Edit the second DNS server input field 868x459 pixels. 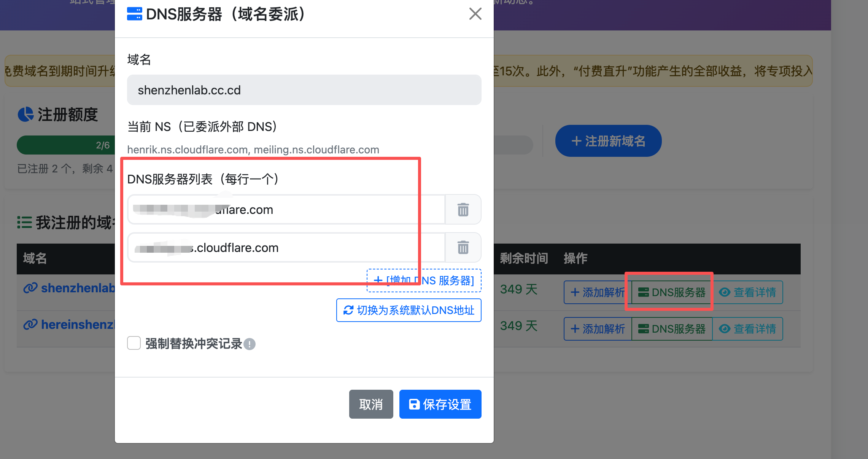pyautogui.click(x=286, y=248)
